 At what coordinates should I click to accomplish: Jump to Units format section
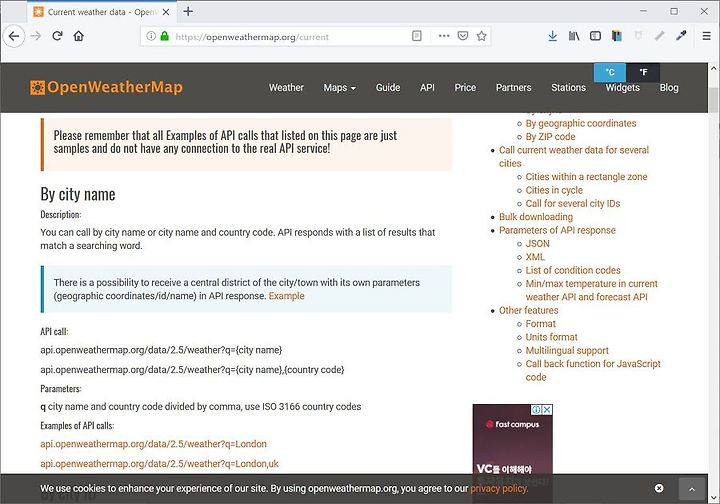(551, 337)
